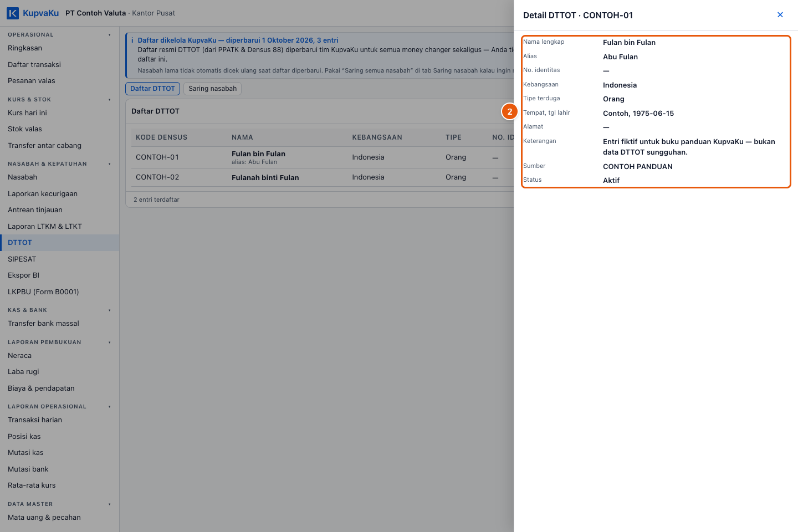Image resolution: width=798 pixels, height=532 pixels.
Task: Open the Neraca report
Action: tap(59, 356)
